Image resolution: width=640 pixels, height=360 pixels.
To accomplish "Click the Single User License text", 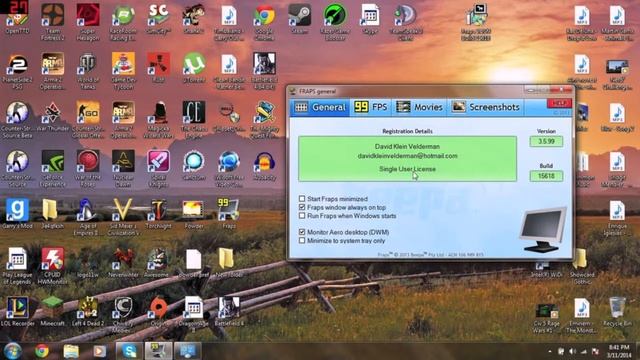I will [x=407, y=169].
